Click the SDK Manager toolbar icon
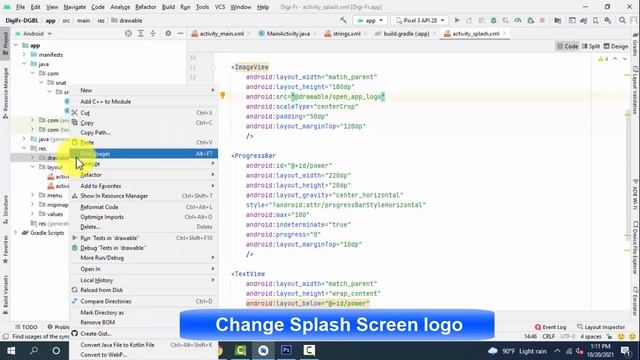The image size is (640, 360). (608, 20)
